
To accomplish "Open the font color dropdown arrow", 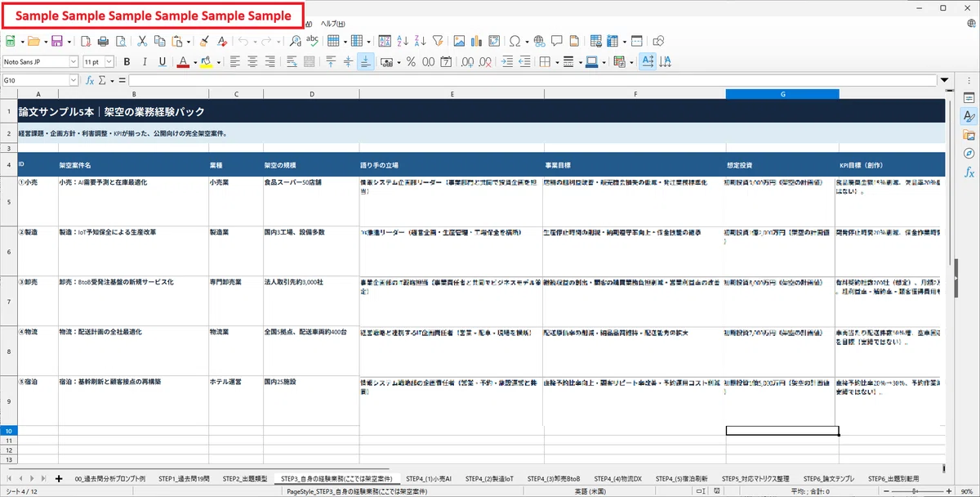I will (195, 61).
